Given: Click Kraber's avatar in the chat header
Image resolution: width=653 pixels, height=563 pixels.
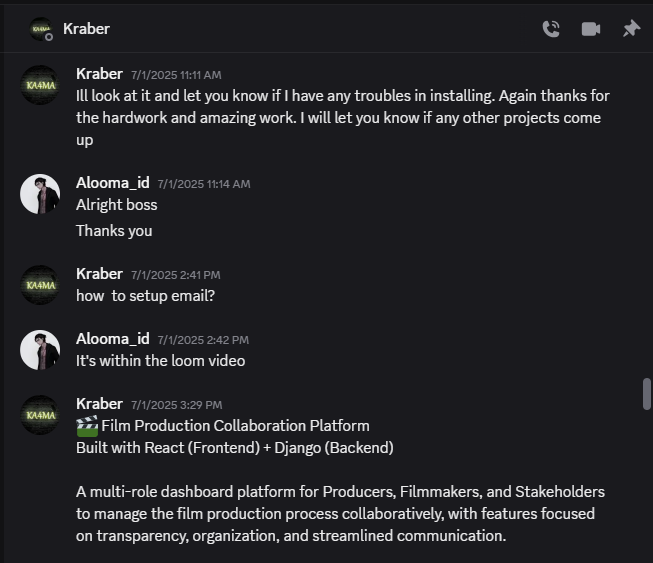Looking at the screenshot, I should (41, 29).
